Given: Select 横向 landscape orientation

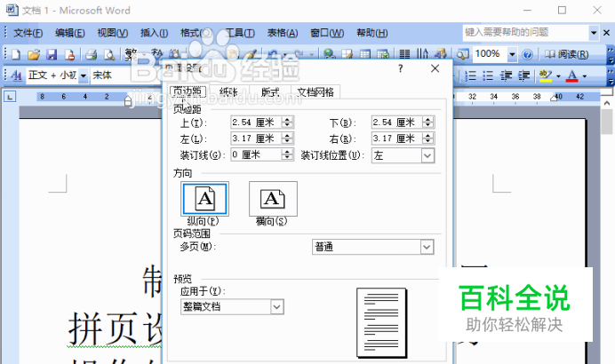Looking at the screenshot, I should (x=273, y=199).
